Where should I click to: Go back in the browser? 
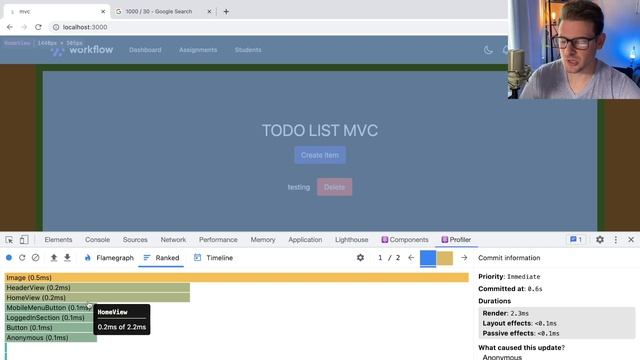pos(10,27)
